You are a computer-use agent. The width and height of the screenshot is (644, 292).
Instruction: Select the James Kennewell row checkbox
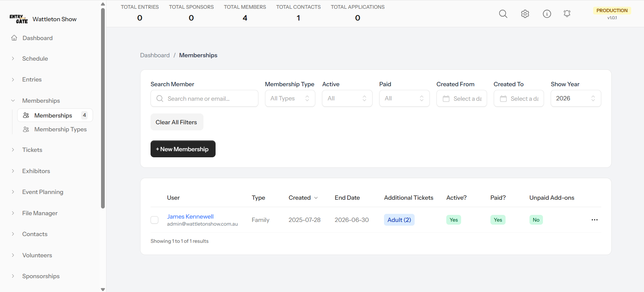[x=155, y=220]
